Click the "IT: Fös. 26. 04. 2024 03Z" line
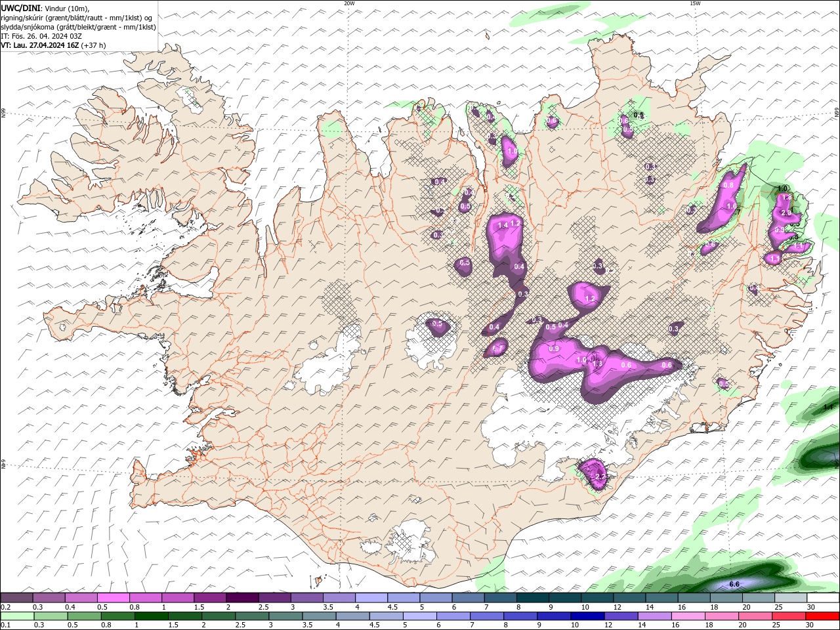This screenshot has width=840, height=630. coord(41,36)
